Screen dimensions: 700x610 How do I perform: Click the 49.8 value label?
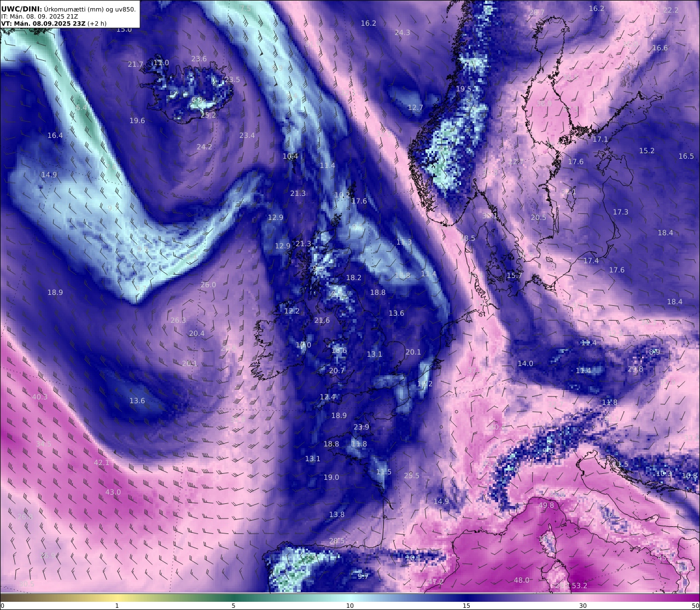546,506
